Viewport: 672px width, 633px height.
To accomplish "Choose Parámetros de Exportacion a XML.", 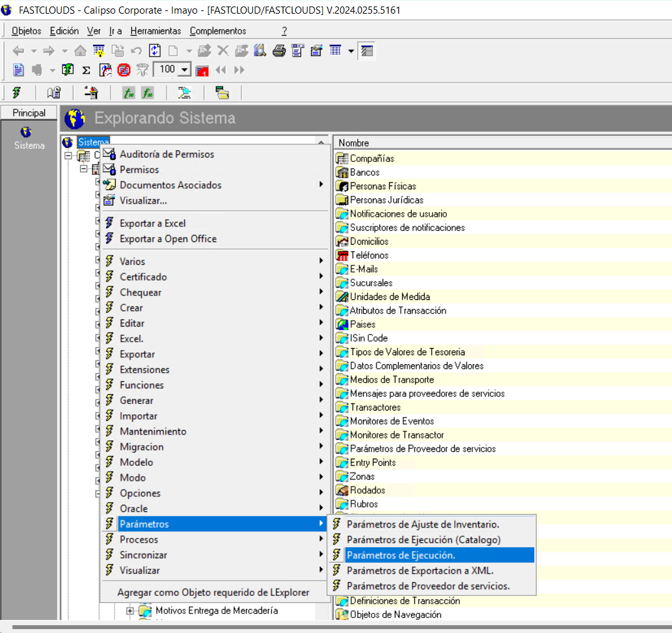I will click(x=431, y=571).
